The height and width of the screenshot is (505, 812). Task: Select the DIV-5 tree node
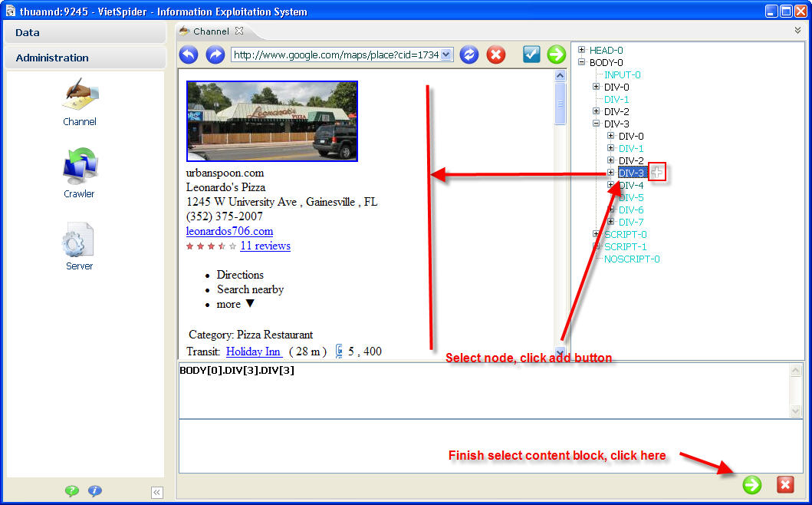[631, 197]
